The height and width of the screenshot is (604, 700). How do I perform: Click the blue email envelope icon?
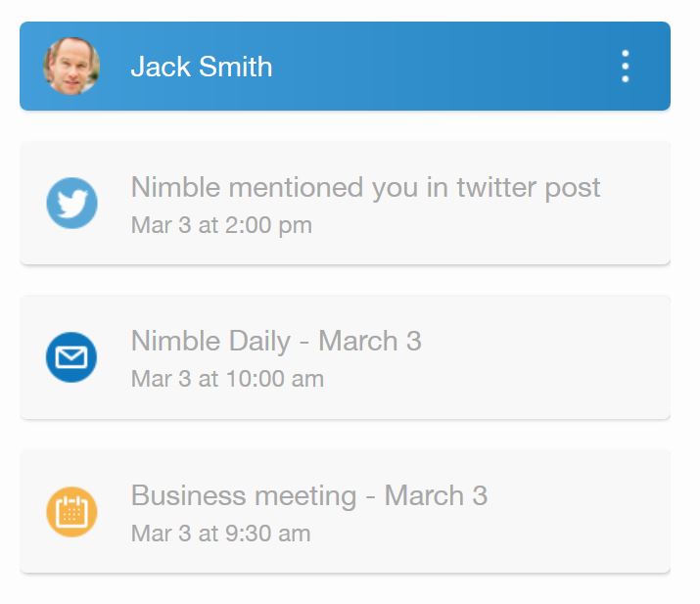pos(71,357)
